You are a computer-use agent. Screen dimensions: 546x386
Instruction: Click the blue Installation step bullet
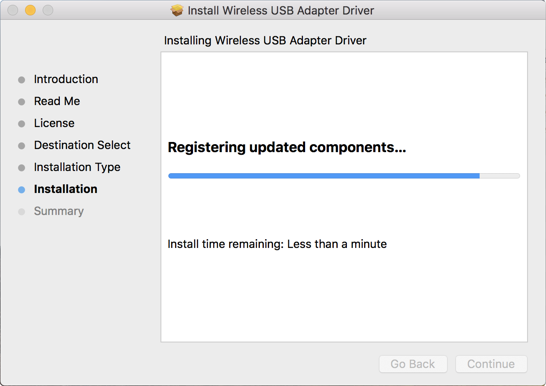[22, 190]
